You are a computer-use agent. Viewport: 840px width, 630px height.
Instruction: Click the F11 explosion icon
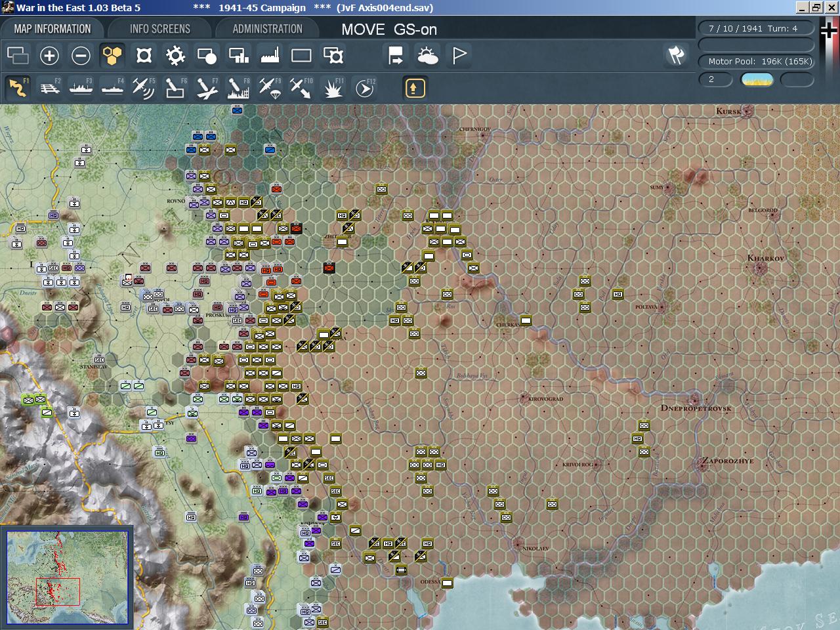click(x=333, y=87)
